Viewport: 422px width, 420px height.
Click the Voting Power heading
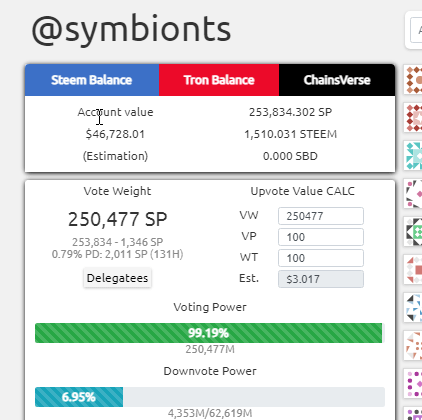click(x=210, y=307)
